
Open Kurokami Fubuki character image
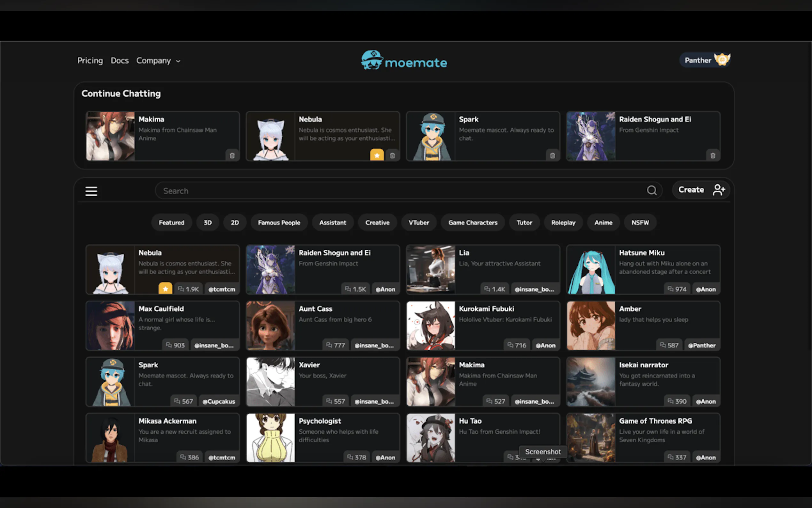point(431,326)
